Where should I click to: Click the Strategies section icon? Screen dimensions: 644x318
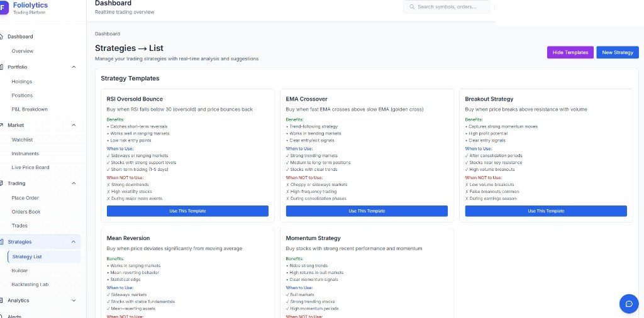tap(1, 242)
